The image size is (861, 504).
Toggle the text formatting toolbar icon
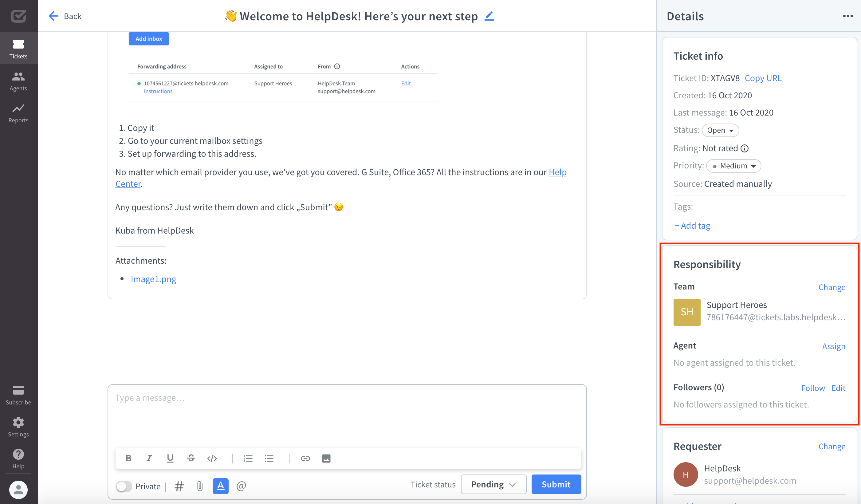220,486
